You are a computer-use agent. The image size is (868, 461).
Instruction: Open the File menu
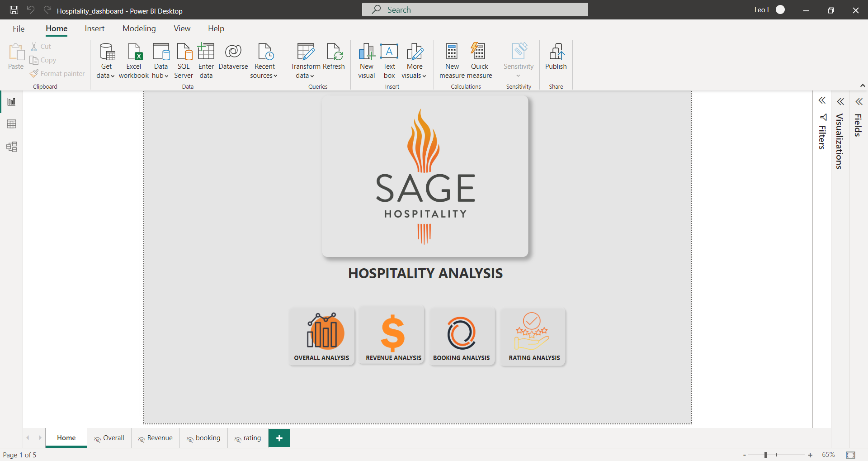19,29
